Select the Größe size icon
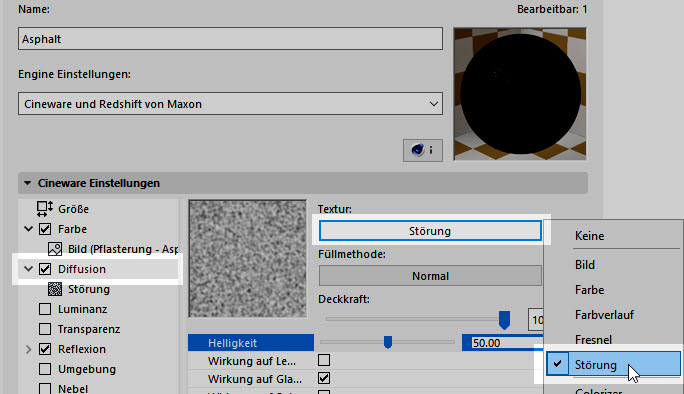This screenshot has height=394, width=684. click(x=44, y=209)
